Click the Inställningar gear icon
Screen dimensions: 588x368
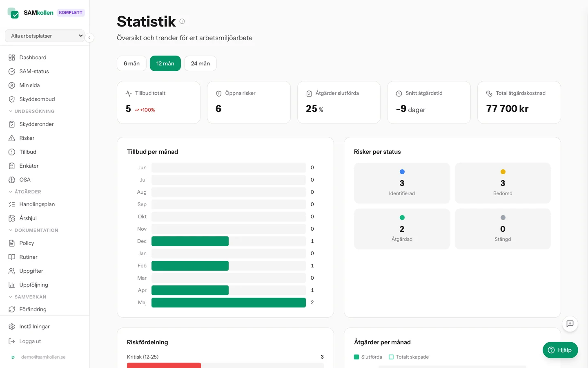coord(12,327)
